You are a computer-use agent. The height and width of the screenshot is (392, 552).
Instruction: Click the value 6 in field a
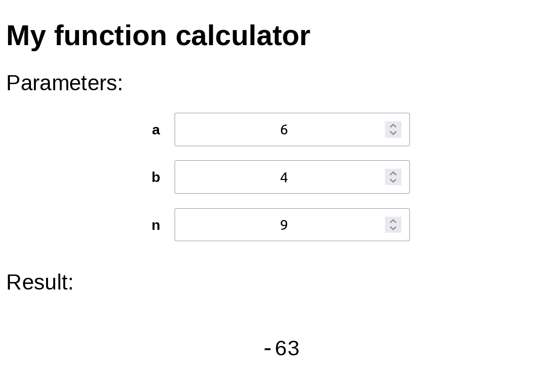284,130
